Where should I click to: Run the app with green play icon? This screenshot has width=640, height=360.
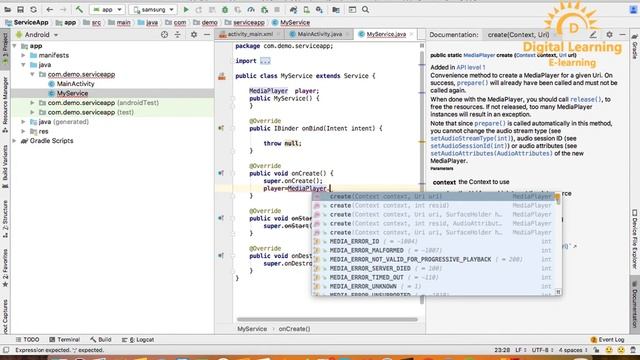pos(186,9)
